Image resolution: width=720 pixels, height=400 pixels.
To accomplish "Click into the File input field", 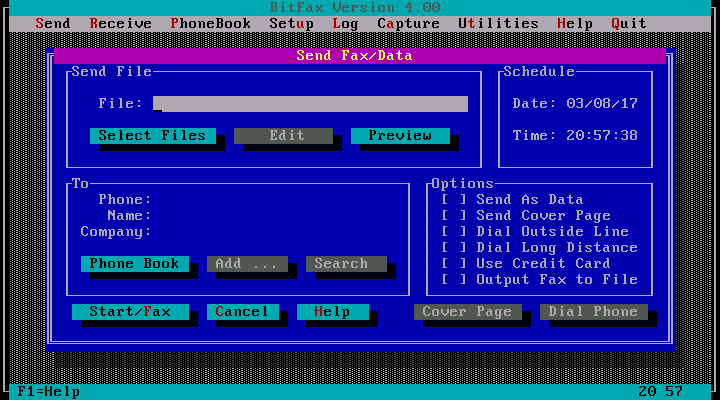I will point(310,104).
